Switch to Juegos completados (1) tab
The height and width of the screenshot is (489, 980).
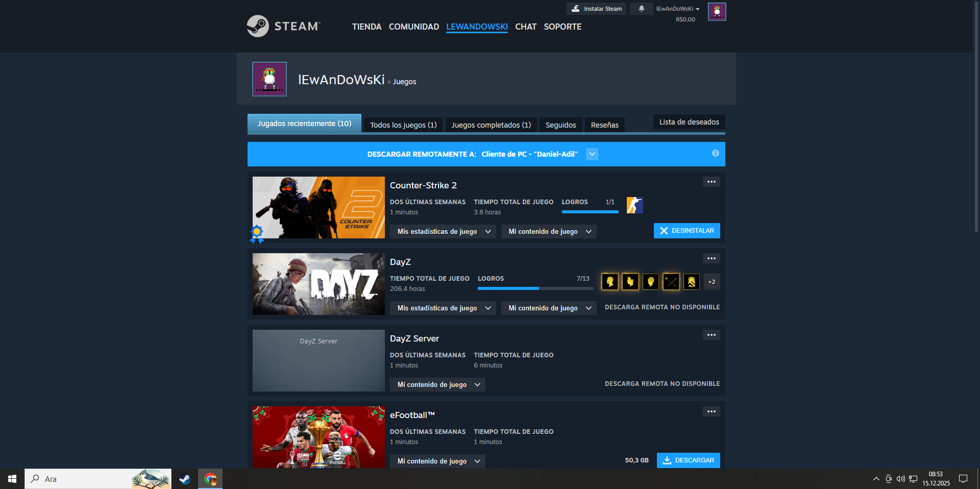(491, 125)
